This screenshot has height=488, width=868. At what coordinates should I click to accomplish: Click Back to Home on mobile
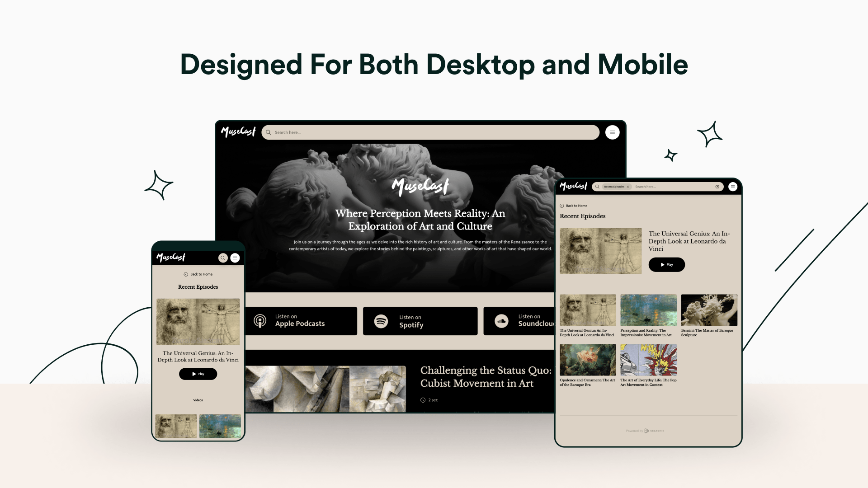tap(198, 274)
